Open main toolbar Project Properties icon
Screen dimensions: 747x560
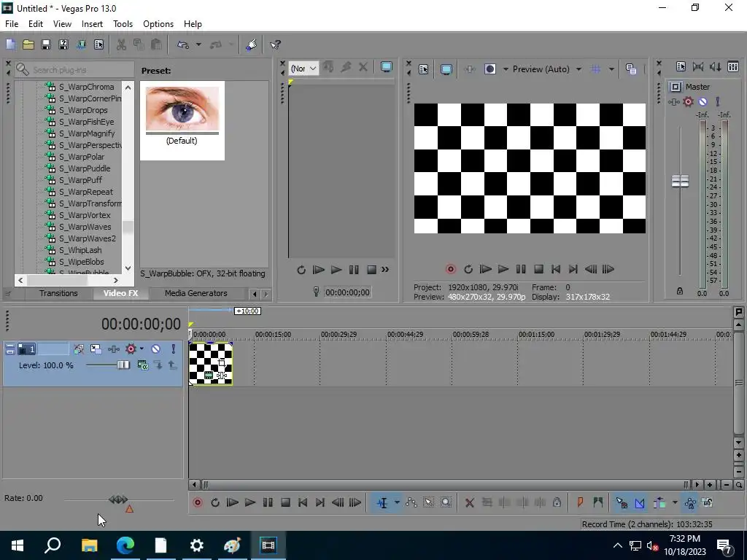(x=98, y=44)
